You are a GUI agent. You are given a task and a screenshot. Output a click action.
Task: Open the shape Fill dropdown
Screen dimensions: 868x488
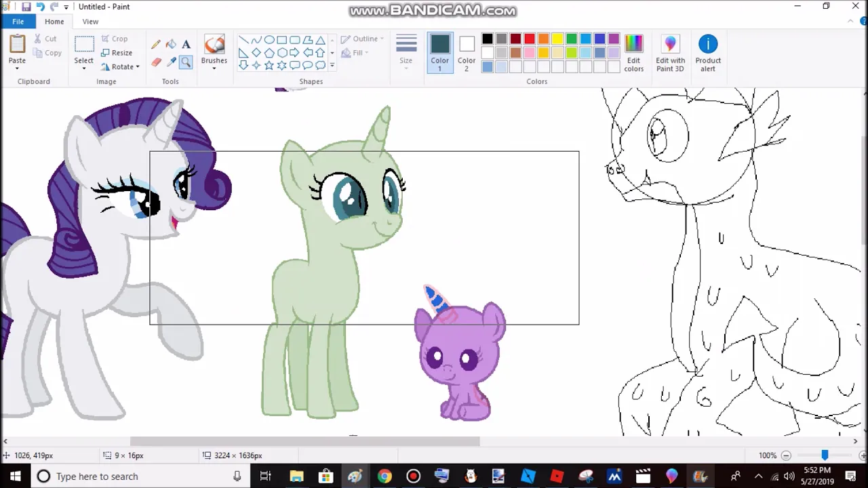click(355, 53)
